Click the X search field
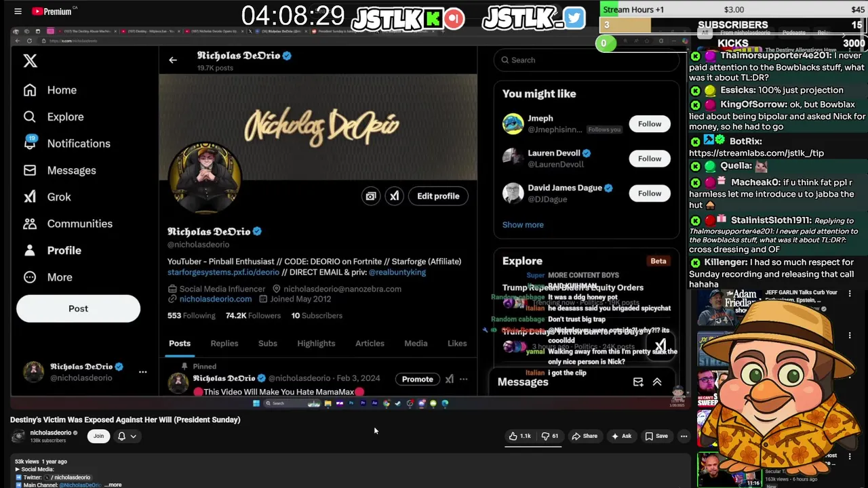This screenshot has width=868, height=488. (x=587, y=60)
